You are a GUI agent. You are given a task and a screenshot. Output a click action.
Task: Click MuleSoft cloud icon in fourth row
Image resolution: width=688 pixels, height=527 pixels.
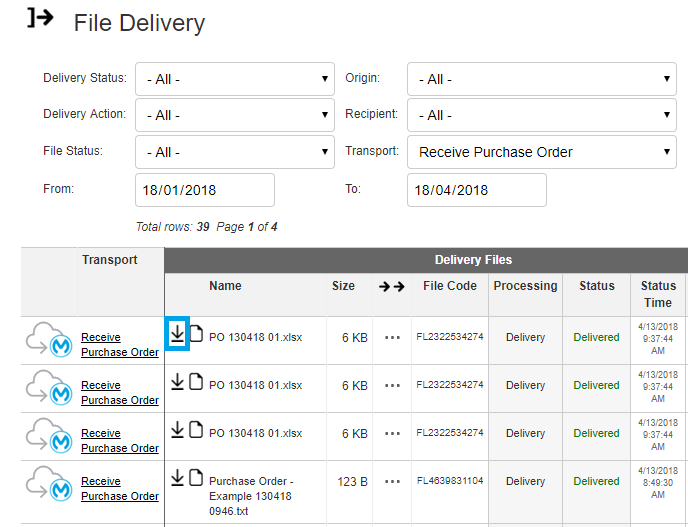(50, 485)
